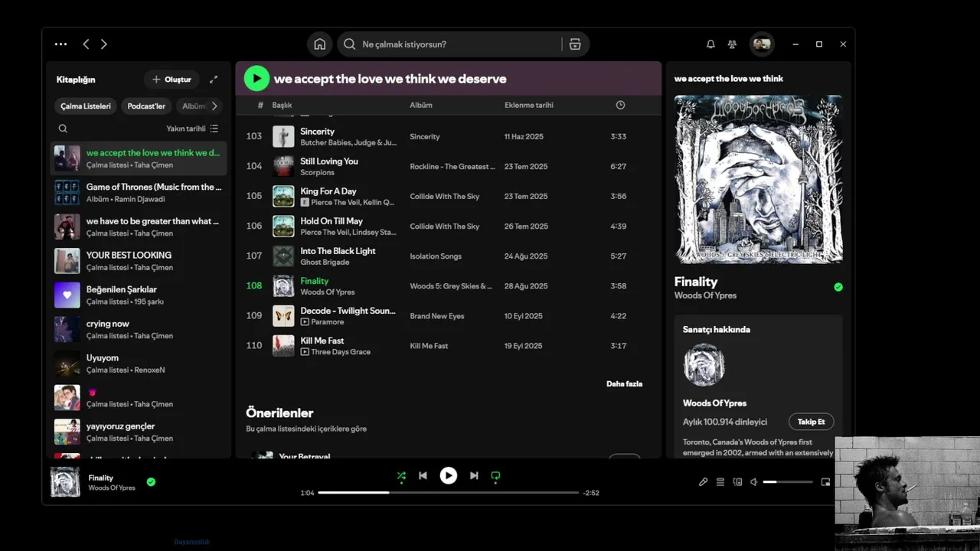Viewport: 980px width, 551px height.
Task: Click the Başlık column header
Action: point(282,105)
